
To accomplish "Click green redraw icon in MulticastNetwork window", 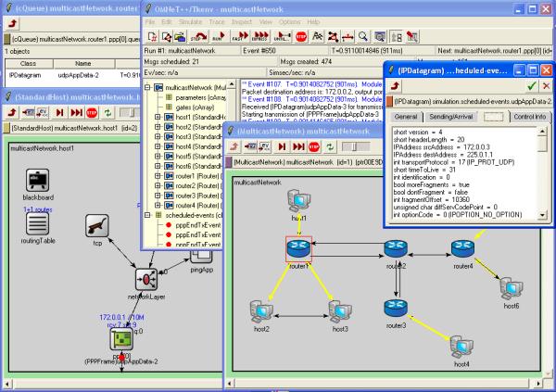I will pos(330,146).
